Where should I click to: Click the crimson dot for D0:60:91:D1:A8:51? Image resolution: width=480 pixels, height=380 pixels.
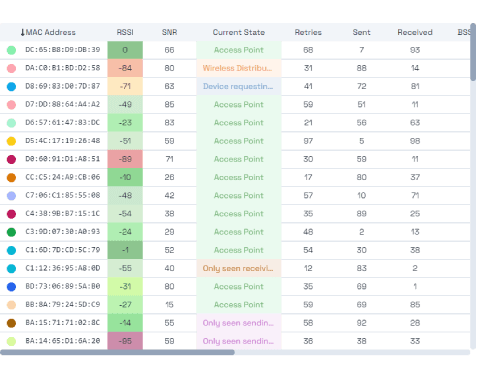pyautogui.click(x=11, y=159)
